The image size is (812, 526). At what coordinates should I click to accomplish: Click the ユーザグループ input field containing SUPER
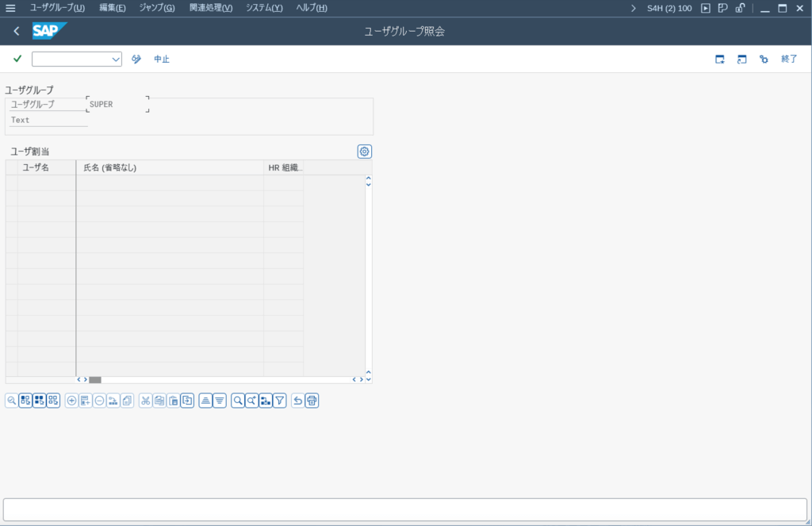(118, 104)
